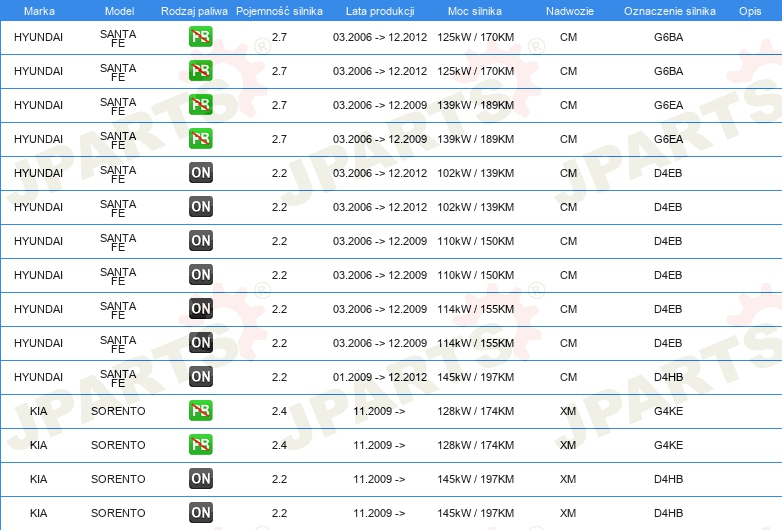
Task: Click the Model column header
Action: click(x=119, y=11)
